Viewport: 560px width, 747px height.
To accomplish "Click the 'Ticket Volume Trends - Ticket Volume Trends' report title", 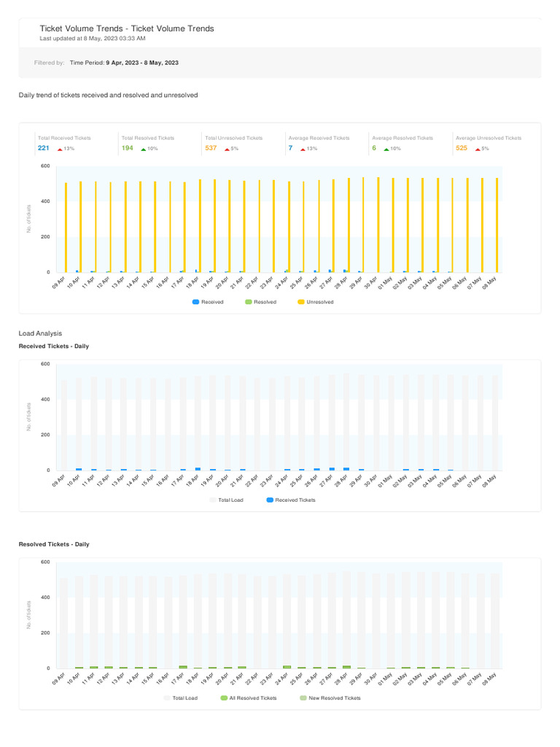I will click(127, 28).
